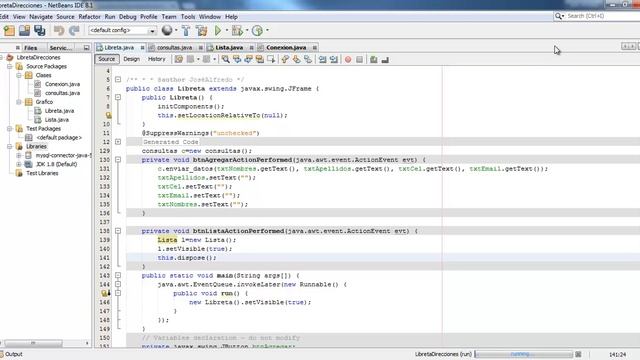Switch to the Conexion.java editor tab
Viewport: 640px width, 360px height.
[286, 48]
